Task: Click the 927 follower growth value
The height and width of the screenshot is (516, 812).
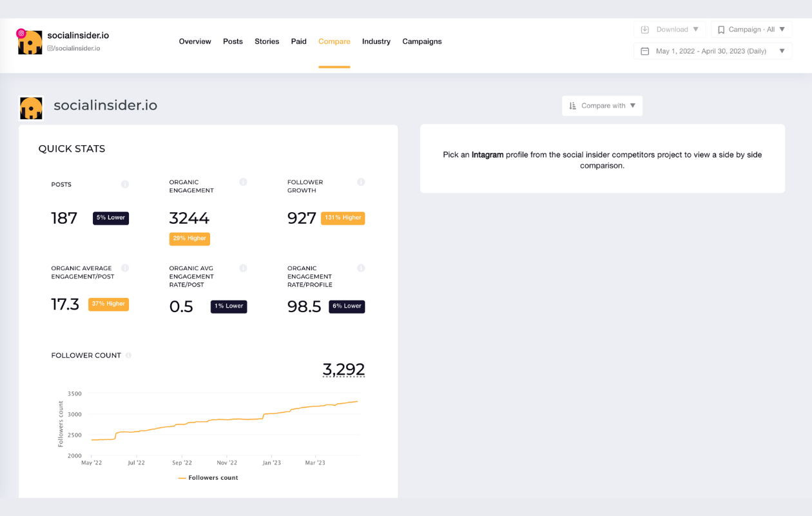Action: tap(302, 218)
